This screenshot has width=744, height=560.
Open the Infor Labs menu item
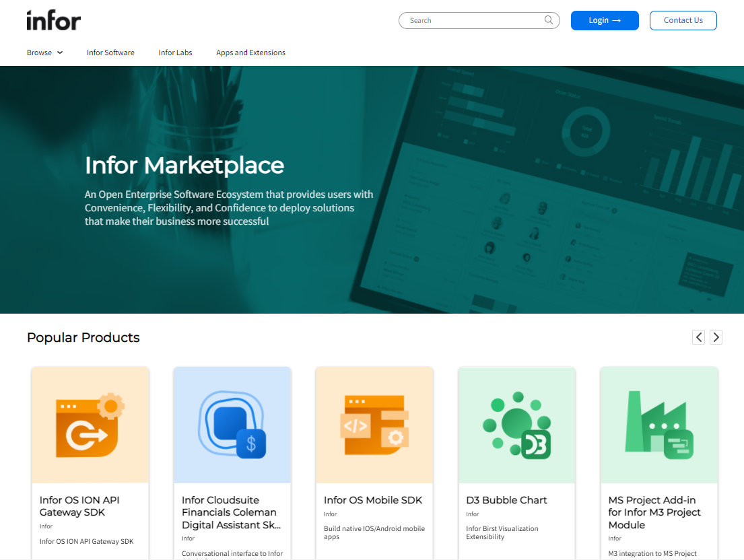(175, 53)
